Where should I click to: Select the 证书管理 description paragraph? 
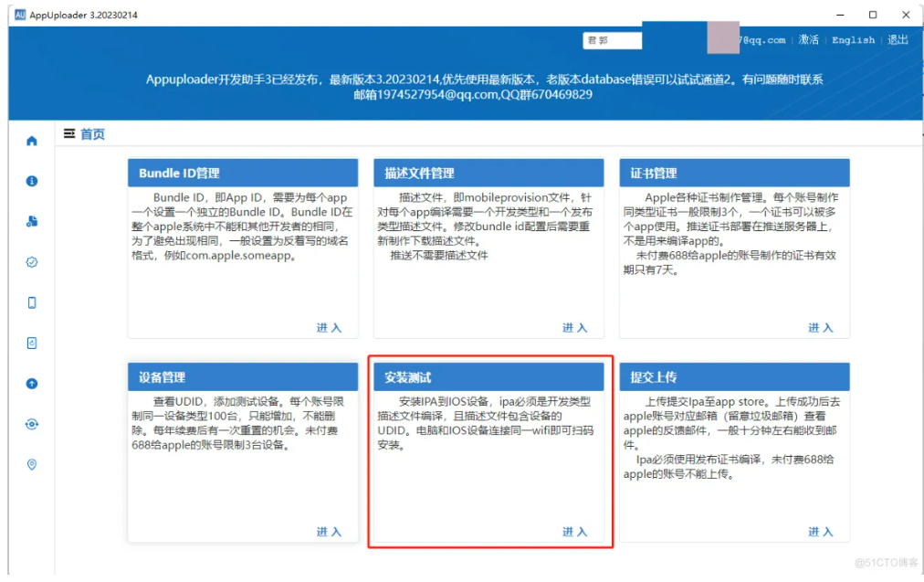(x=730, y=234)
